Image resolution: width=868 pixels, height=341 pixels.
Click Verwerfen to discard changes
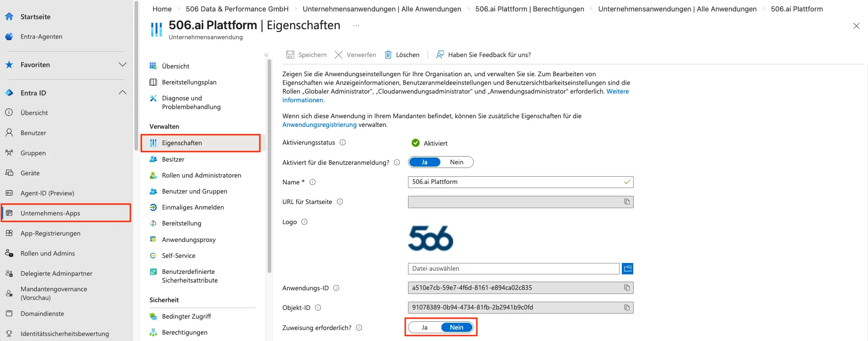point(356,55)
